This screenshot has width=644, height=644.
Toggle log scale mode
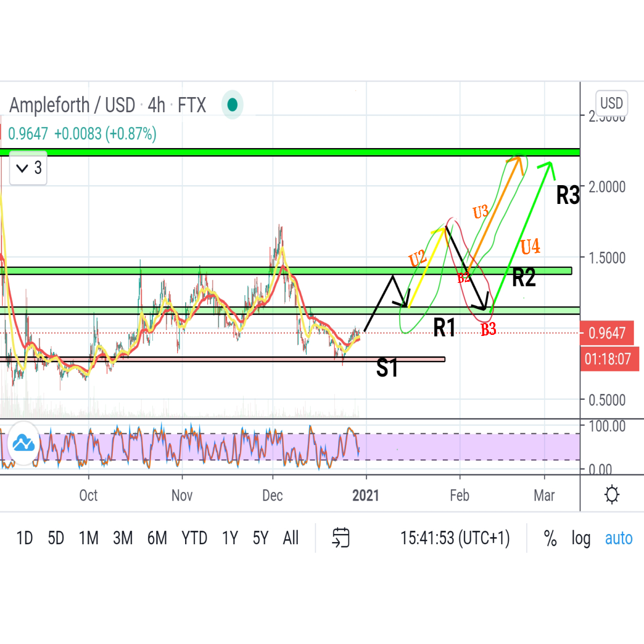(581, 538)
